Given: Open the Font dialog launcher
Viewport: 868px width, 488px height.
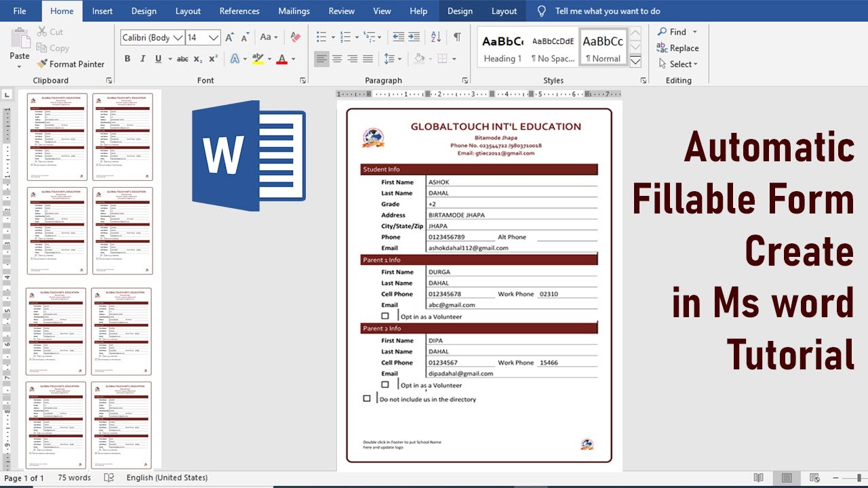Looking at the screenshot, I should pyautogui.click(x=303, y=80).
